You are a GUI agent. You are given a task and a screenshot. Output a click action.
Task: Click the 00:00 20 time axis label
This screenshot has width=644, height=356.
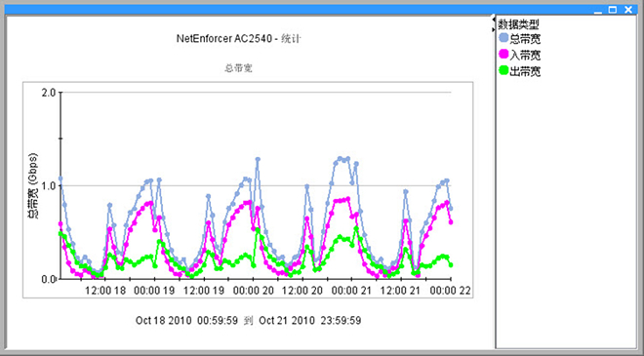[x=254, y=291]
